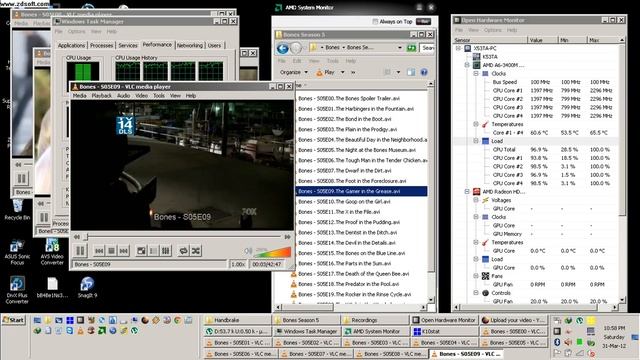The height and width of the screenshot is (360, 640).
Task: Select Bones S05E10 The Goop on the Girl file
Action: [x=344, y=202]
